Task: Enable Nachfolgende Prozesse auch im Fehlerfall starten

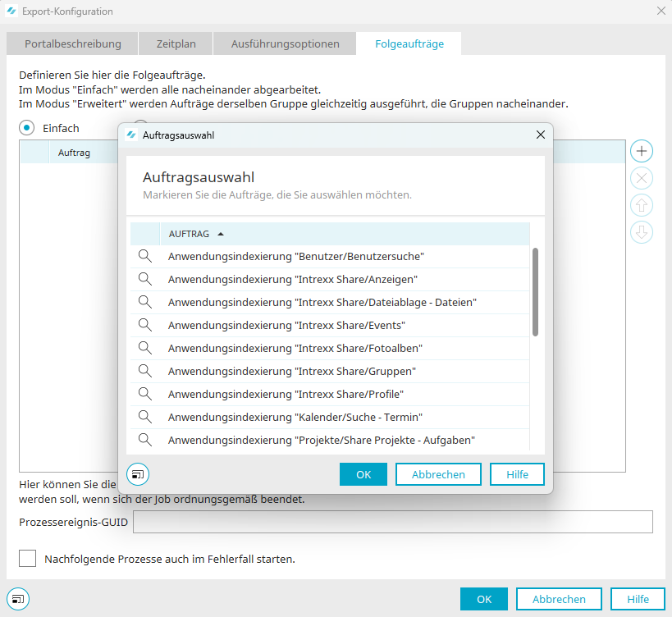Action: tap(28, 559)
